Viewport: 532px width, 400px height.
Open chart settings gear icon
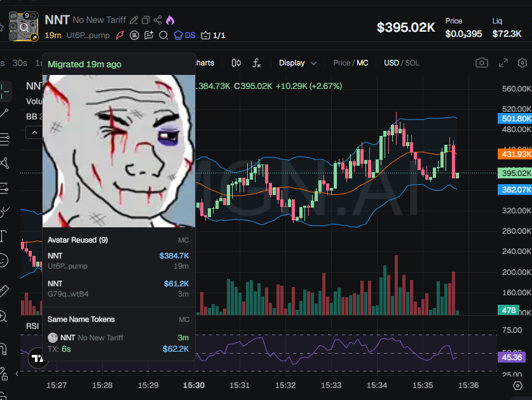pyautogui.click(x=522, y=63)
